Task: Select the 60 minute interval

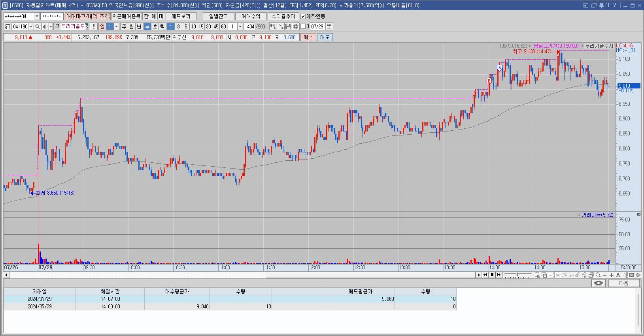Action: tap(223, 26)
